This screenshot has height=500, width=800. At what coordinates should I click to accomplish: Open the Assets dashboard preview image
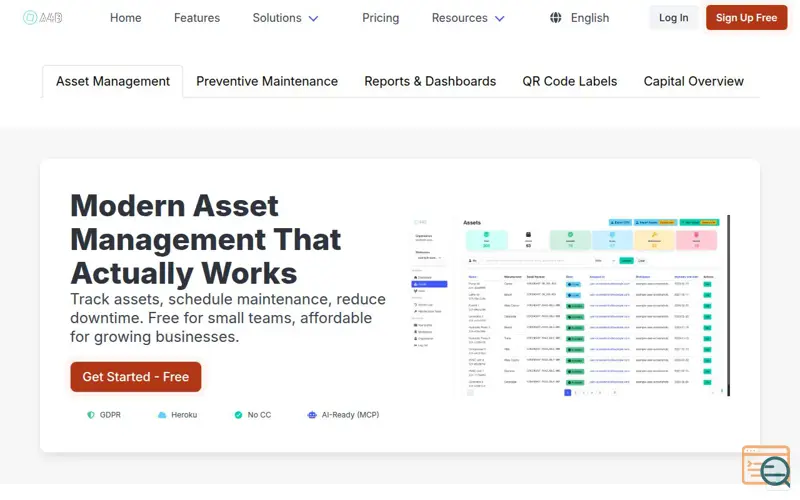571,306
